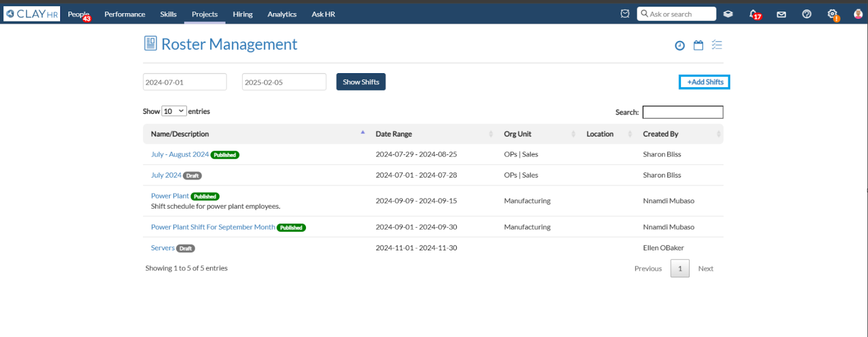The image size is (868, 337).
Task: Click description 'Shift schedule for power plant employees.'
Action: click(x=215, y=206)
